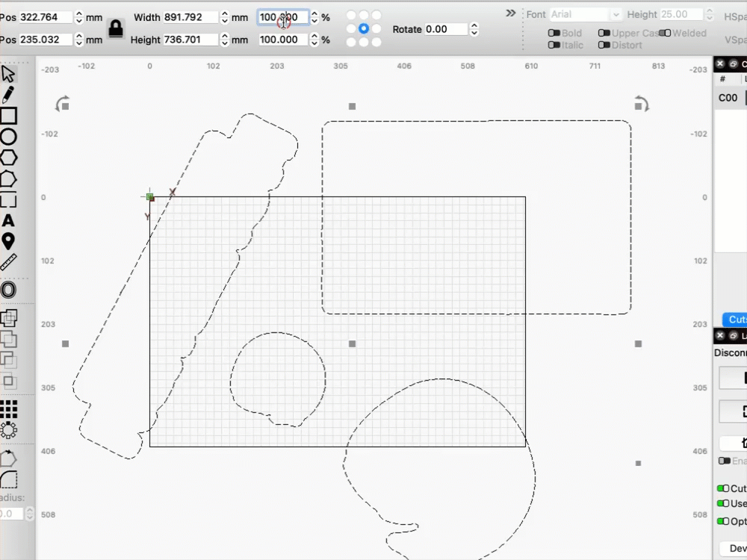Image resolution: width=747 pixels, height=560 pixels.
Task: Turn on the Italic toggle
Action: (x=565, y=45)
